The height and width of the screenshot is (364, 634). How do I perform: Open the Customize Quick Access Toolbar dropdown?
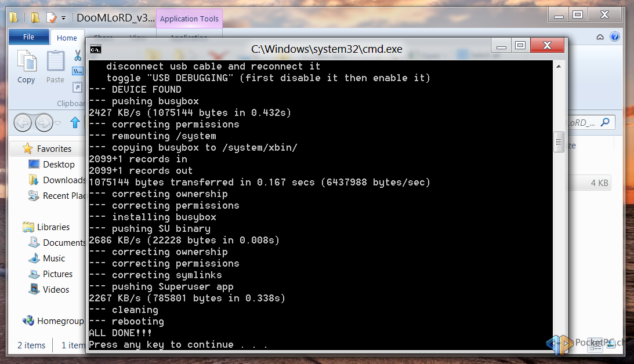point(64,18)
